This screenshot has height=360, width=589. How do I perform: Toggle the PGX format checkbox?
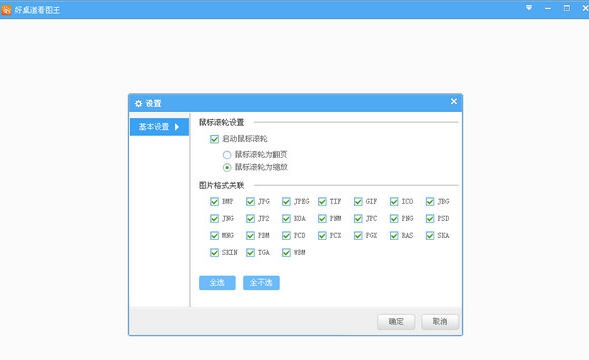[x=358, y=236]
